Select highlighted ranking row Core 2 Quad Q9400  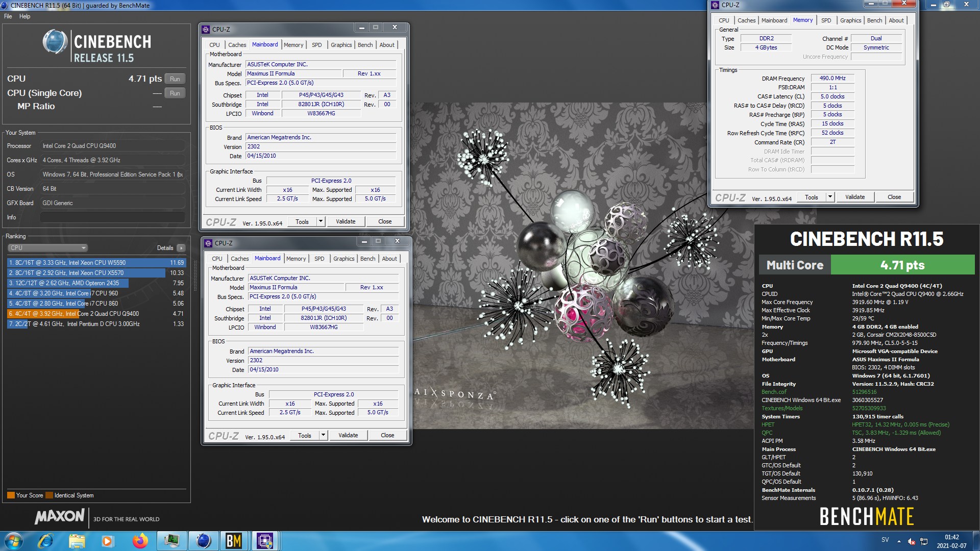point(96,314)
